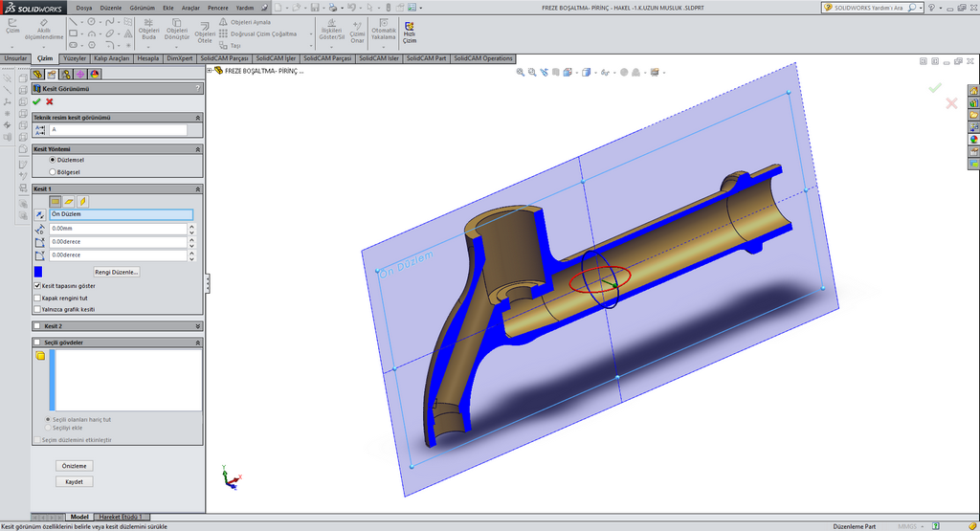The image size is (980, 531).
Task: Uncheck Kesit tapasını göster checkbox
Action: tap(37, 285)
